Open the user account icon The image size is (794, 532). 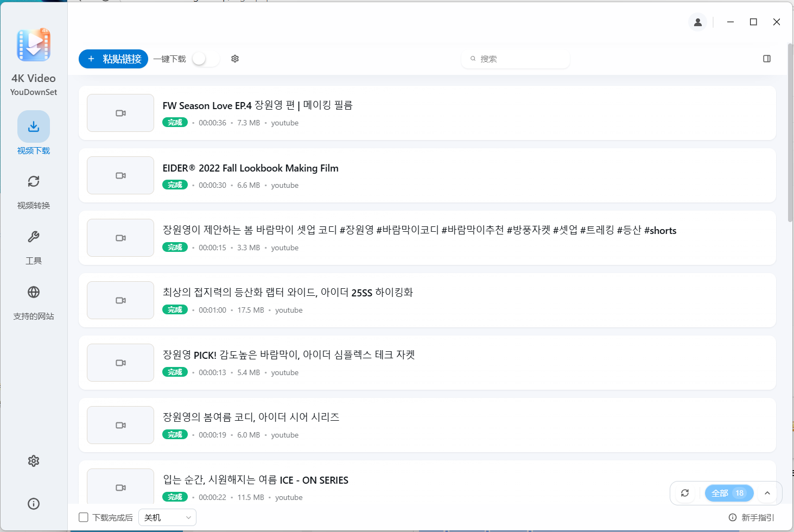click(x=697, y=22)
